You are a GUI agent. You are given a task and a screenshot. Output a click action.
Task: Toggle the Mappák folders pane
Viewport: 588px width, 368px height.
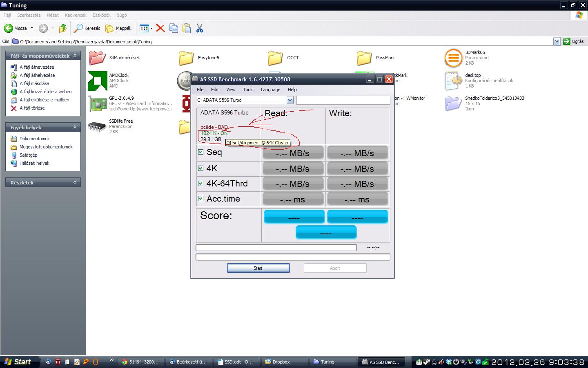[119, 28]
